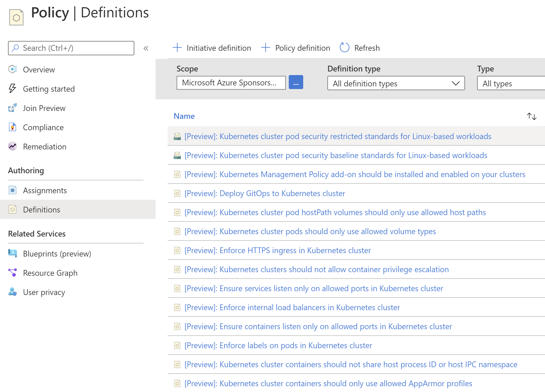Open container privilege escalation policy link
Viewport: 545px width, 392px height.
(317, 270)
